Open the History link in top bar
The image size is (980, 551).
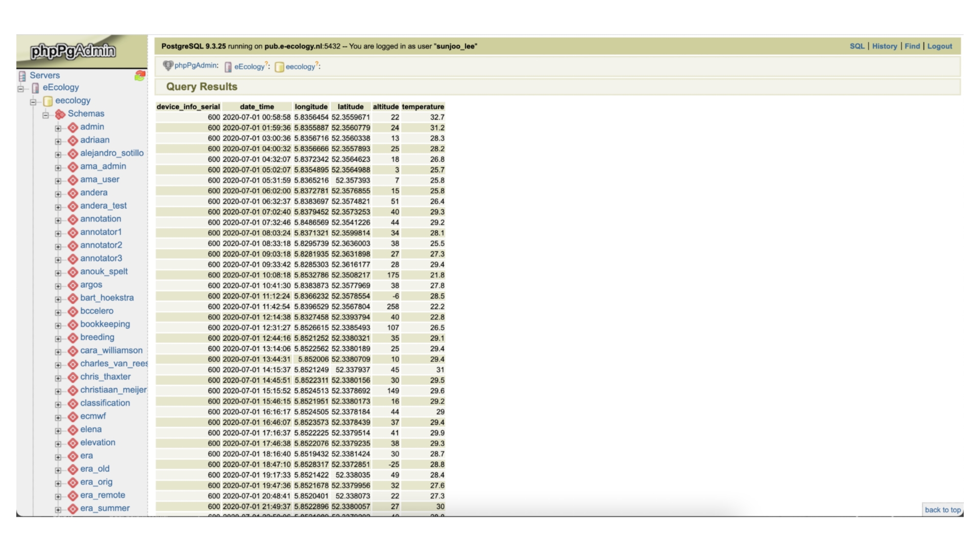884,46
